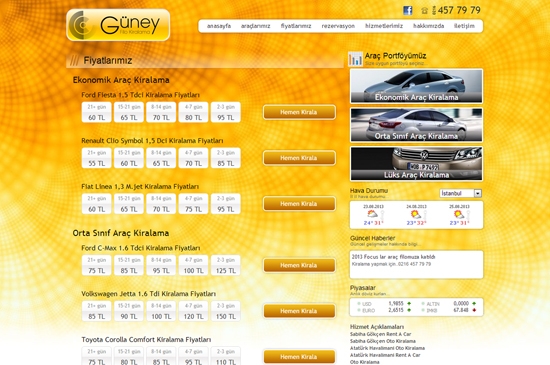Open Orta Sınıf Araç Kiralama thumbnail
This screenshot has height=365, width=550.
[416, 125]
